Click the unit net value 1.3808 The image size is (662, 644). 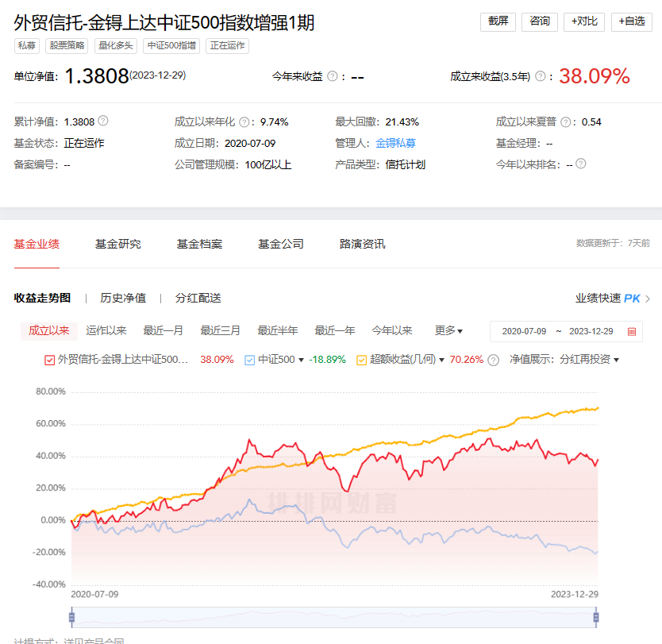[x=97, y=76]
